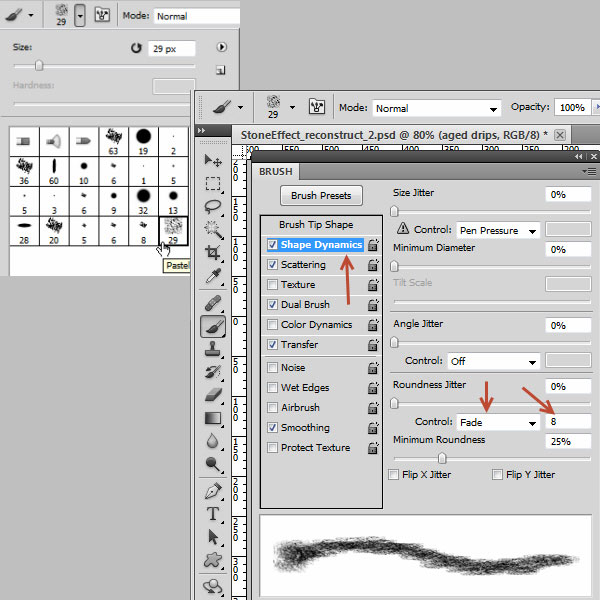Choose the Path Selection arrow tool
Image resolution: width=600 pixels, height=600 pixels.
(213, 537)
